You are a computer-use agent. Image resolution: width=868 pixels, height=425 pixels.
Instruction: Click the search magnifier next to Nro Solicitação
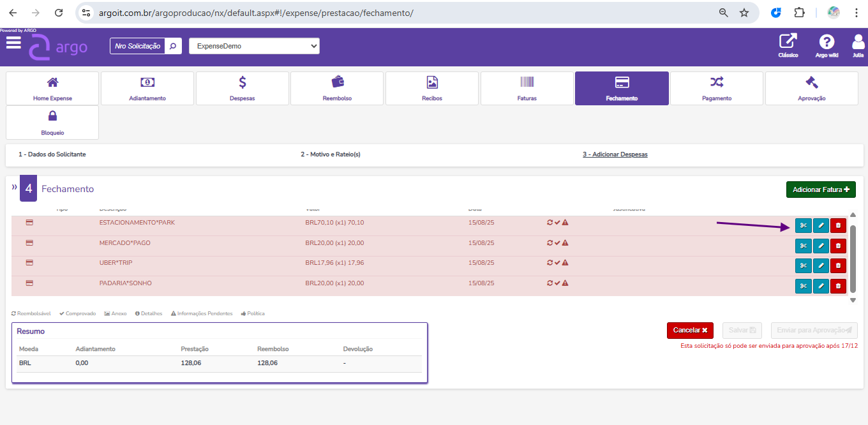[x=173, y=46]
